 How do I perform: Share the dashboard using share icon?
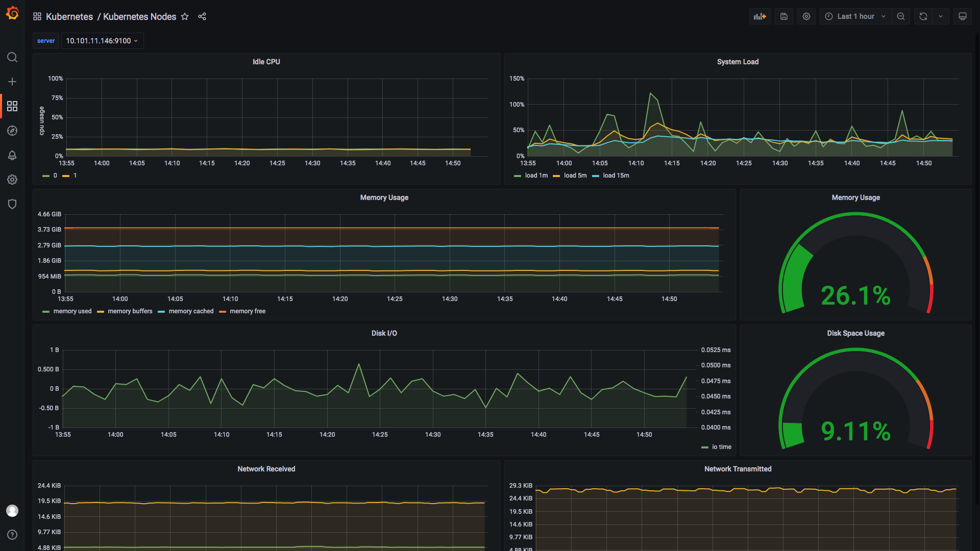202,16
